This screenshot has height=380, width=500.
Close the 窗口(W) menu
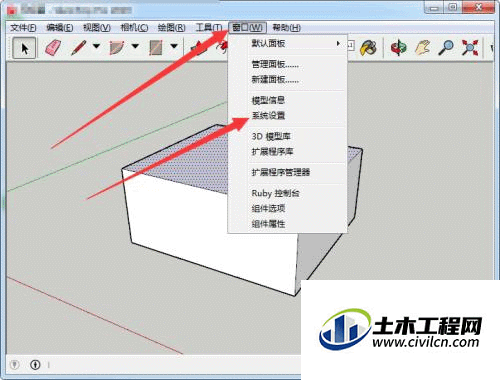click(247, 28)
